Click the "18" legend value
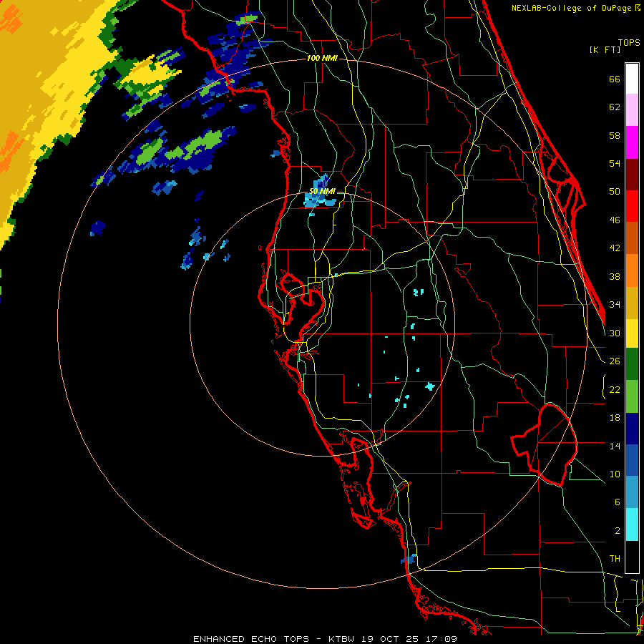 [615, 418]
